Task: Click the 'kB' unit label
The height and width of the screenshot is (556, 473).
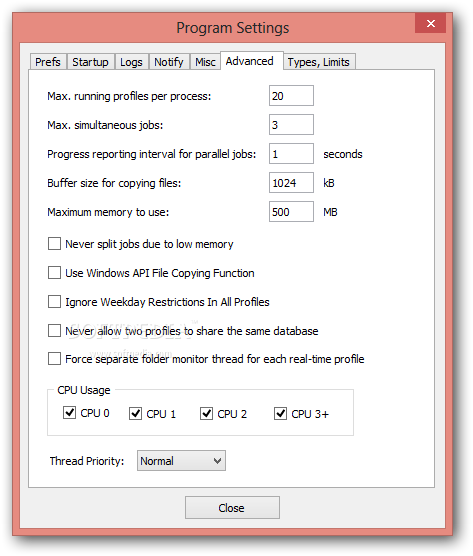Action: [329, 183]
